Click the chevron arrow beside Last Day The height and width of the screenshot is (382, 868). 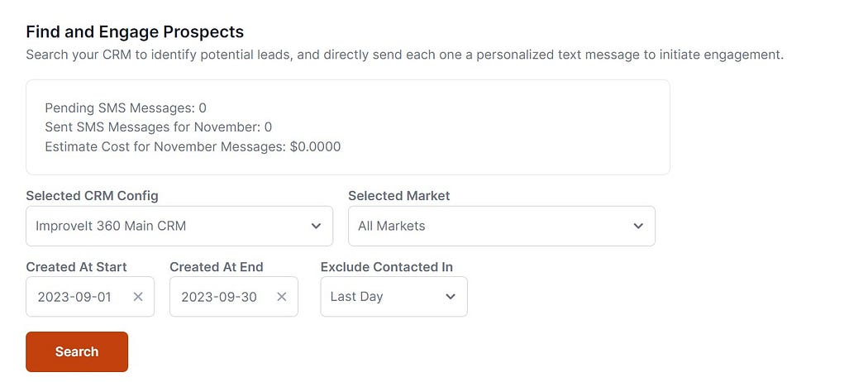(451, 297)
